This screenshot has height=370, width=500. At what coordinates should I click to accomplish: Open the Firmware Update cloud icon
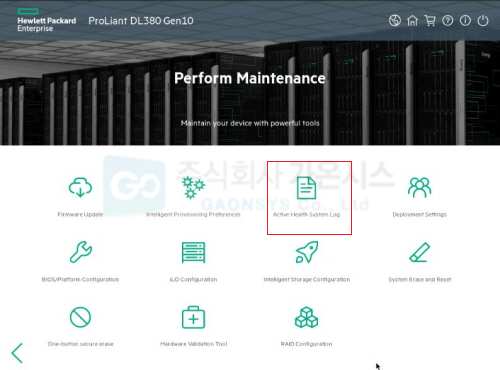80,187
